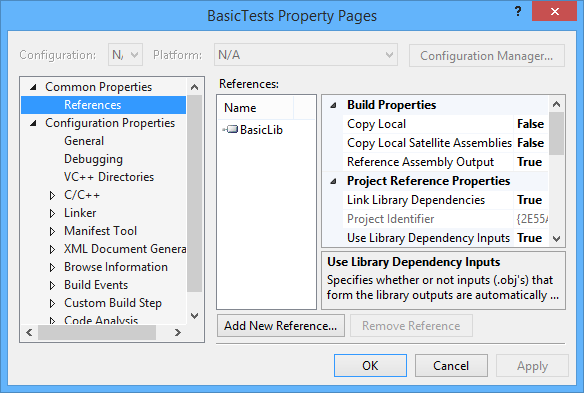
Task: Expand the Linker tree node
Action: point(52,213)
